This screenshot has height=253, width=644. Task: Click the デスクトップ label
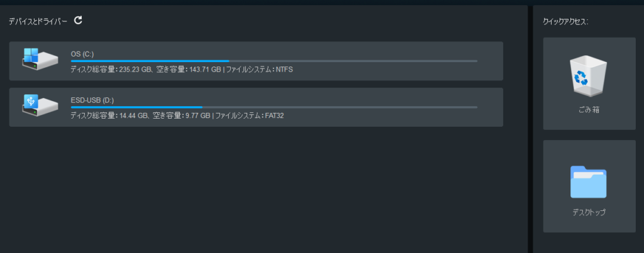[x=589, y=212]
